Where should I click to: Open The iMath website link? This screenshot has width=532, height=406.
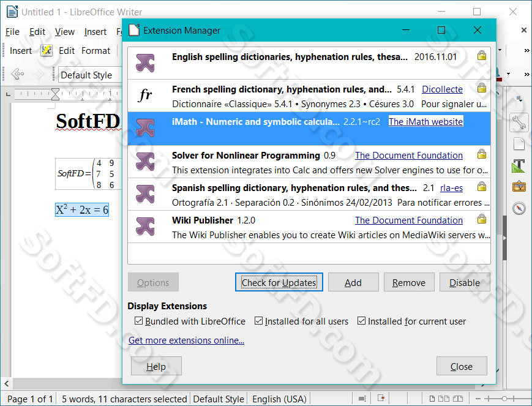click(425, 121)
